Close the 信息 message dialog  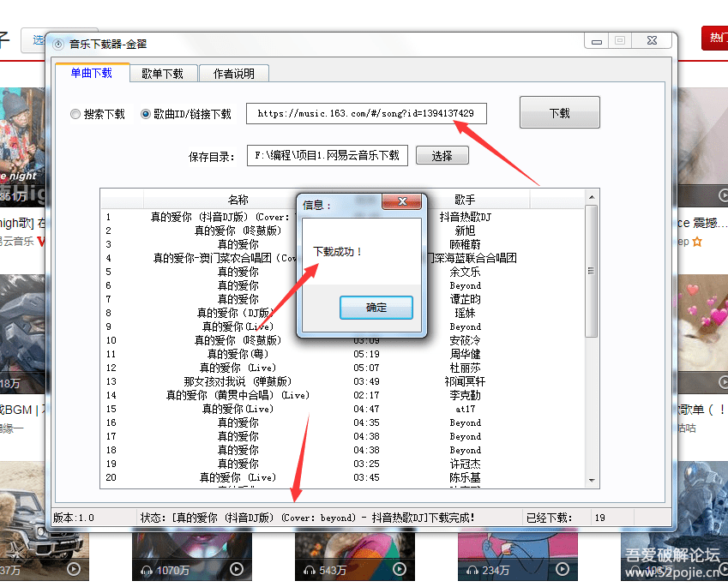[x=401, y=201]
